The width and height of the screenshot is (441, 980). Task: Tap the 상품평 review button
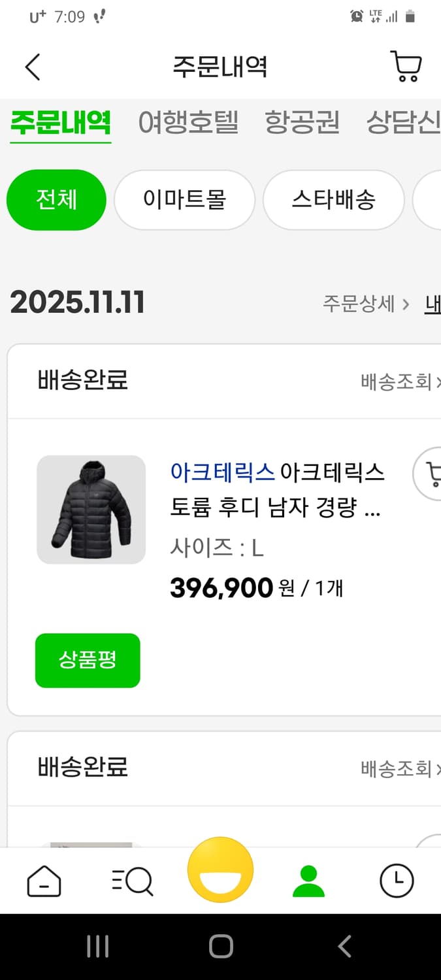pos(88,661)
